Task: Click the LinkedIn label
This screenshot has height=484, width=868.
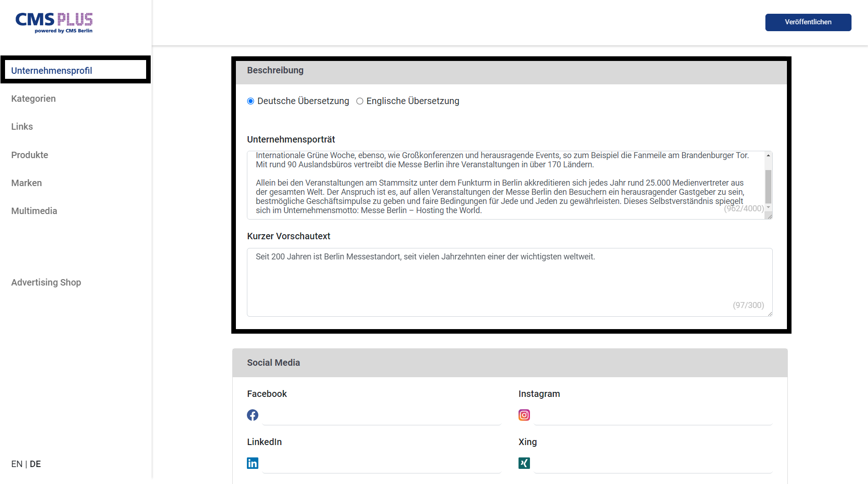Action: [x=264, y=442]
